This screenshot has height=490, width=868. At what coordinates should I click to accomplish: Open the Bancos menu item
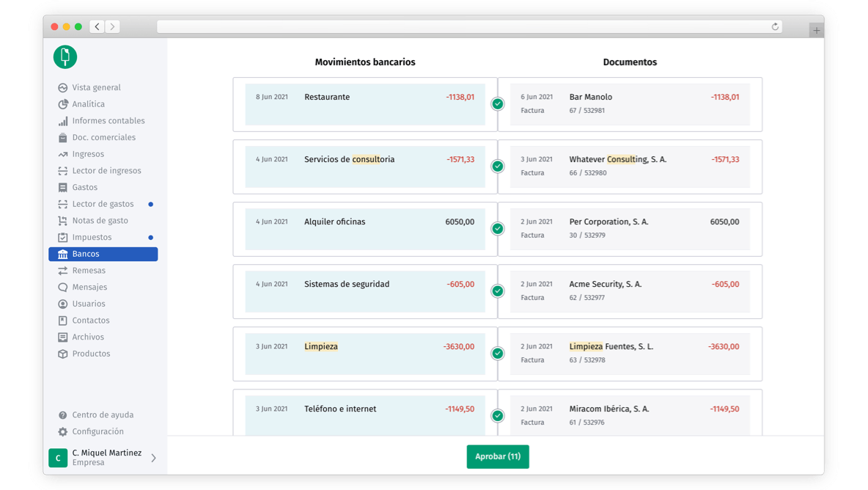tap(103, 255)
